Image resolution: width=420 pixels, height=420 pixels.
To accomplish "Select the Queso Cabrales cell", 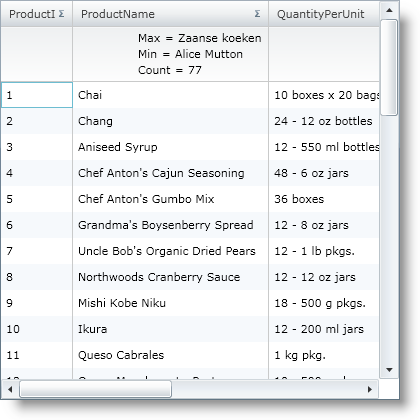I will click(x=171, y=355).
